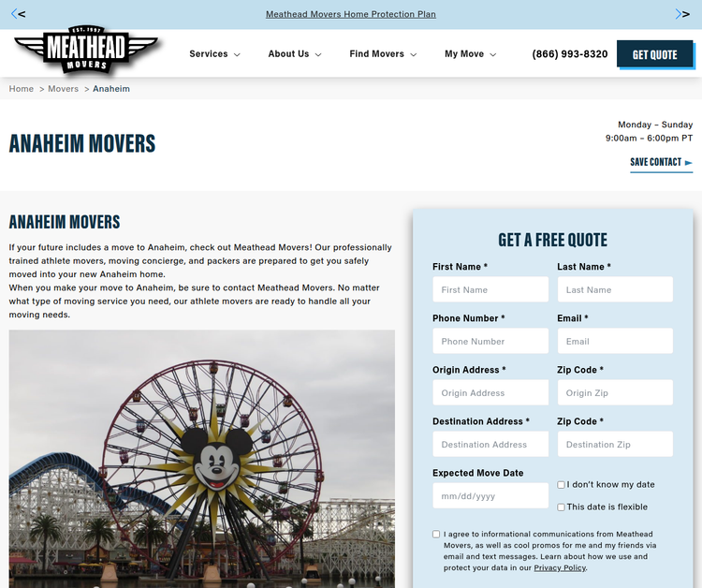
Task: Click the arrow icon beside Save Contact
Action: coord(689,163)
